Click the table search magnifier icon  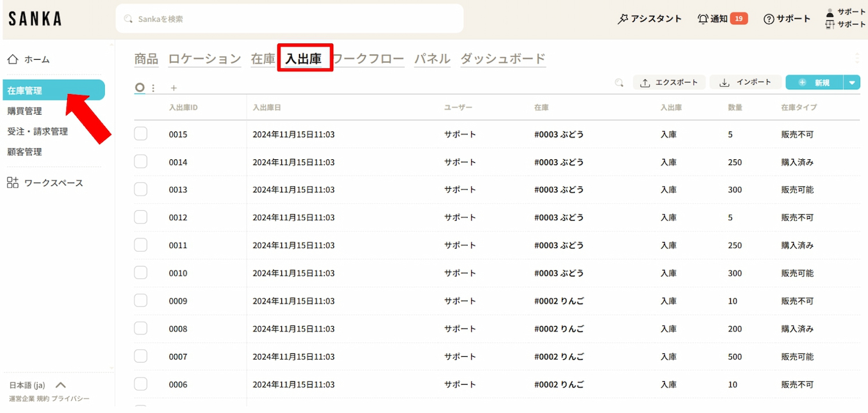click(x=619, y=83)
